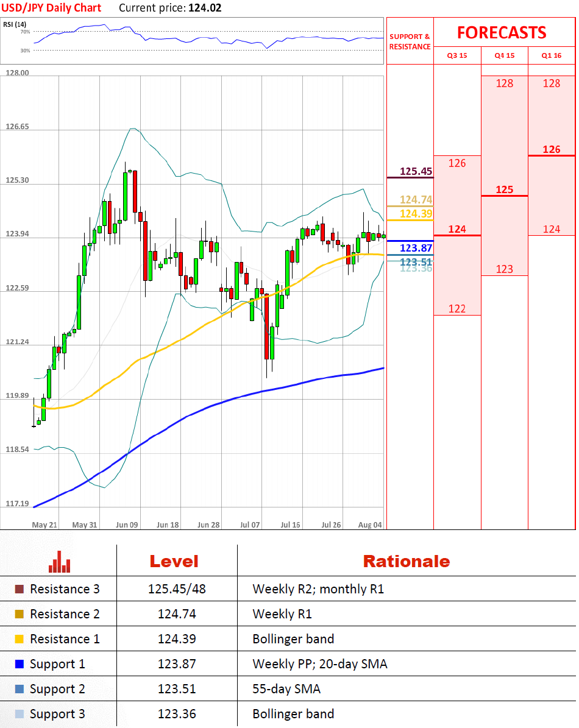This screenshot has width=579, height=728.
Task: Click the Jun 09 date on the time axis
Action: [x=126, y=525]
